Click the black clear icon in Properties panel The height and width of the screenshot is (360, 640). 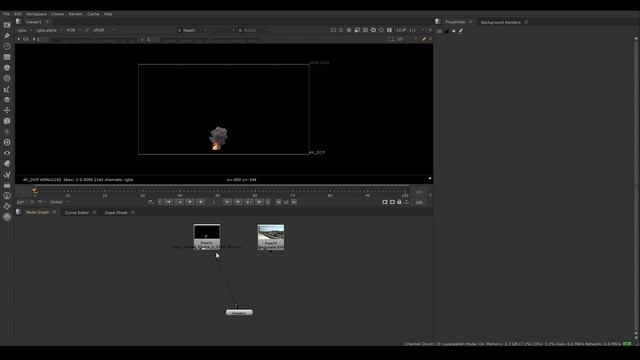(447, 31)
